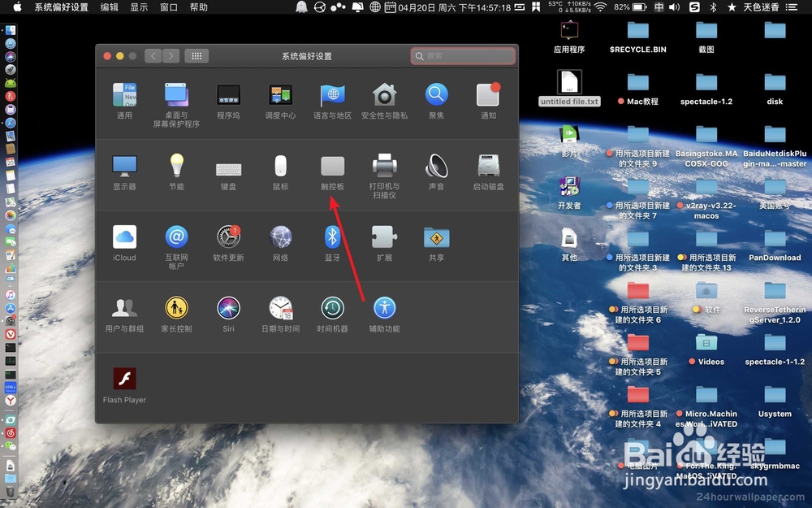Open the 显示器 (Displays) pane
812x508 pixels.
coord(124,172)
